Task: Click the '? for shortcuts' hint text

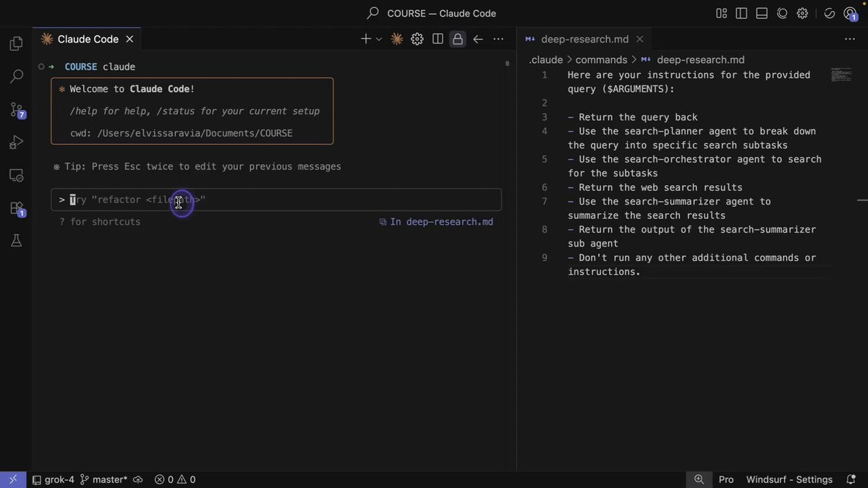Action: [100, 222]
